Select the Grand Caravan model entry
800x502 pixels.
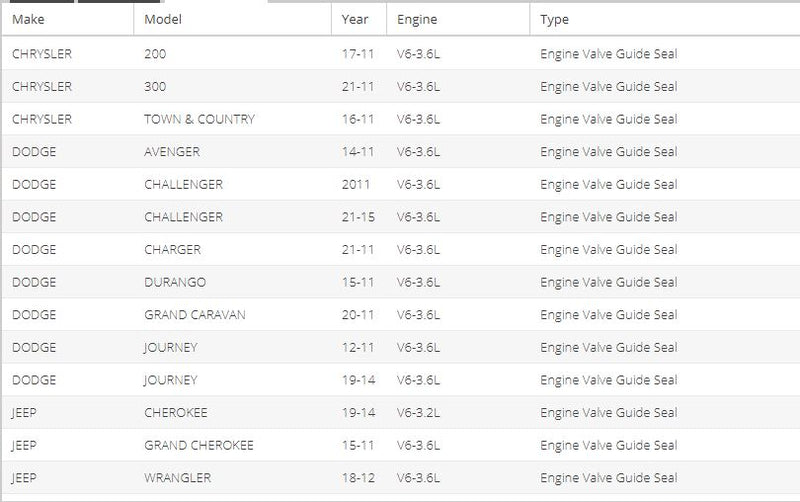point(195,315)
